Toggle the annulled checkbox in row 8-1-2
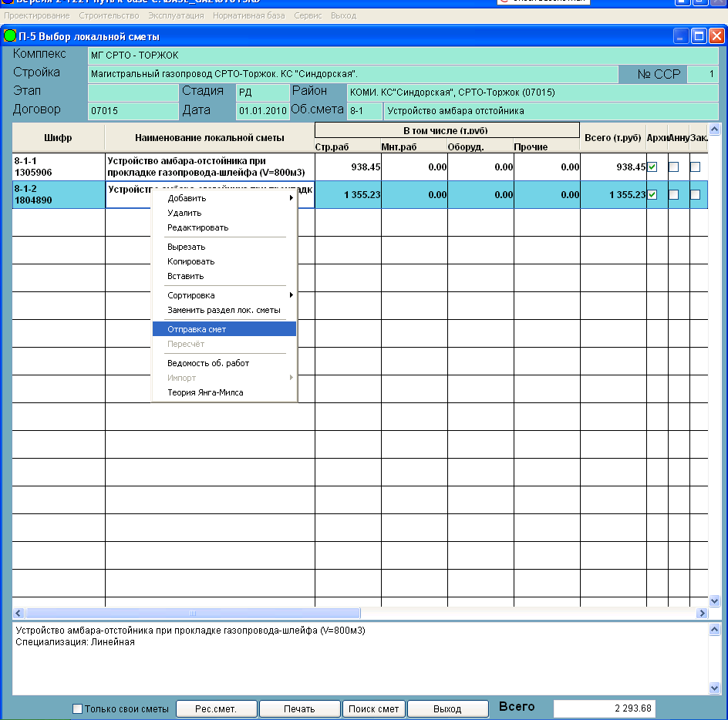The height and width of the screenshot is (720, 728). [674, 195]
